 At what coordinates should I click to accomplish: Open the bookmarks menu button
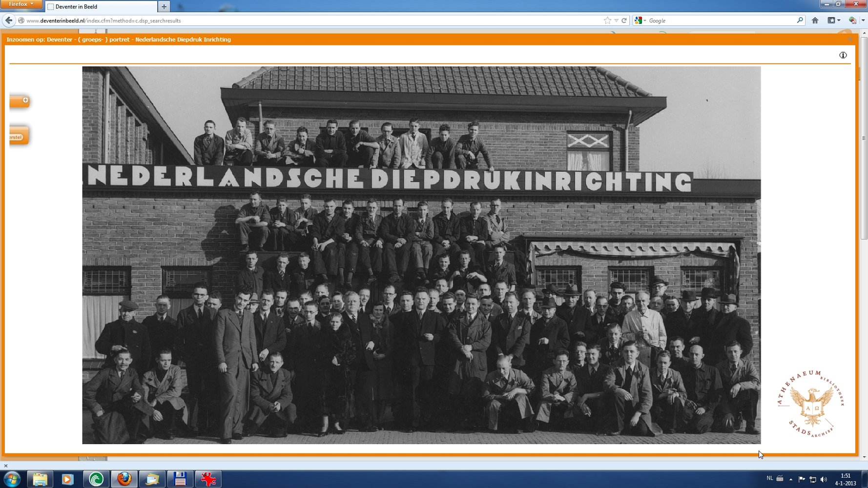click(x=831, y=20)
